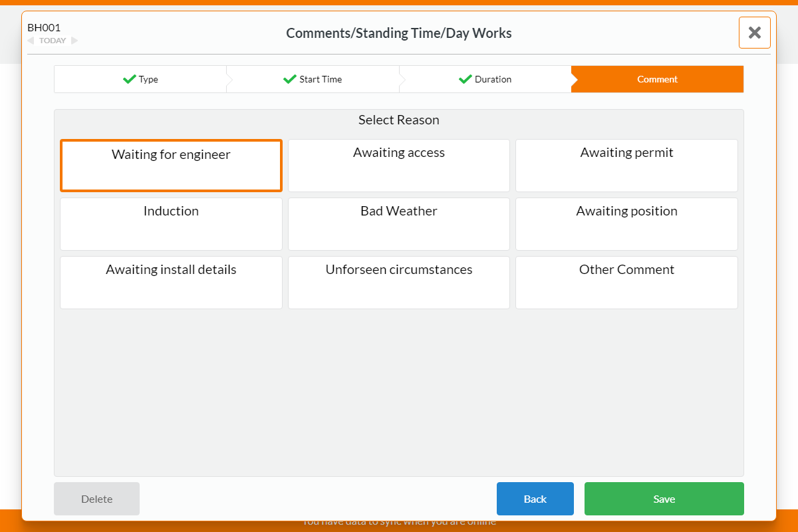Select Unforseen circumstances reason
The width and height of the screenshot is (798, 532).
point(399,283)
